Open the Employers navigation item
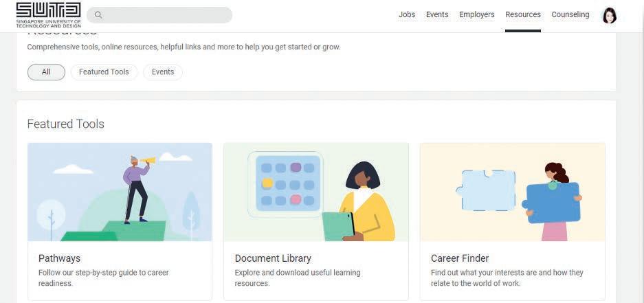The width and height of the screenshot is (644, 303). pyautogui.click(x=477, y=14)
